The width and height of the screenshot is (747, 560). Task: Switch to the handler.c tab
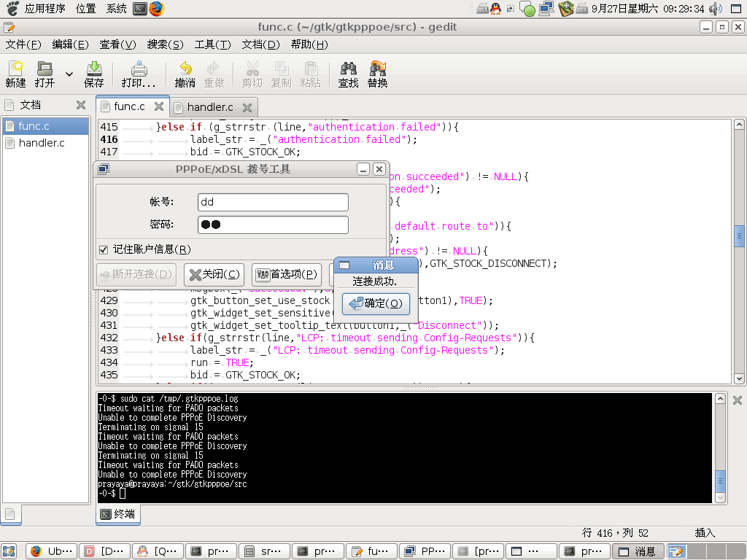[209, 107]
